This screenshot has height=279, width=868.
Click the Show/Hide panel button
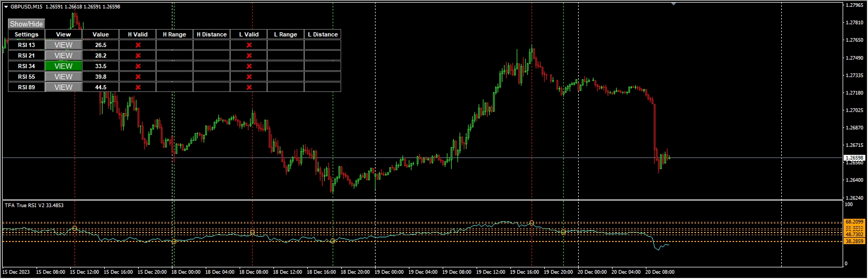pos(26,24)
